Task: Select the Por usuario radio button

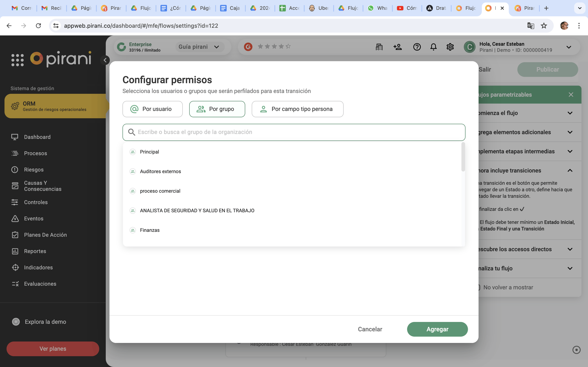Action: point(152,109)
